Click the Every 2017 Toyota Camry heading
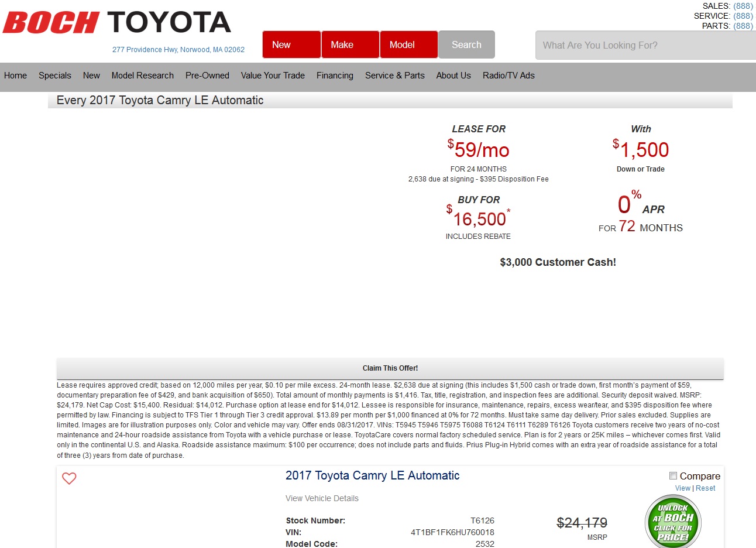The width and height of the screenshot is (756, 548). [160, 100]
